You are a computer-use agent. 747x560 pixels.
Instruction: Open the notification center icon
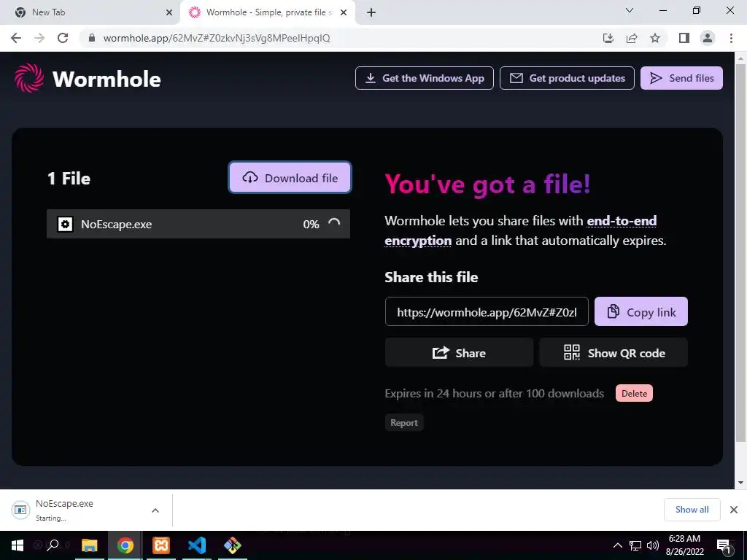(724, 546)
